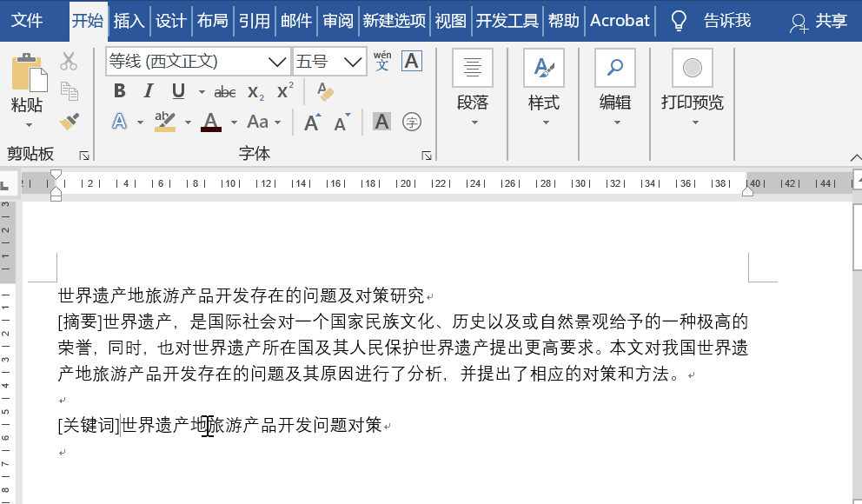862x504 pixels.
Task: Apply text highlight color
Action: pos(165,122)
